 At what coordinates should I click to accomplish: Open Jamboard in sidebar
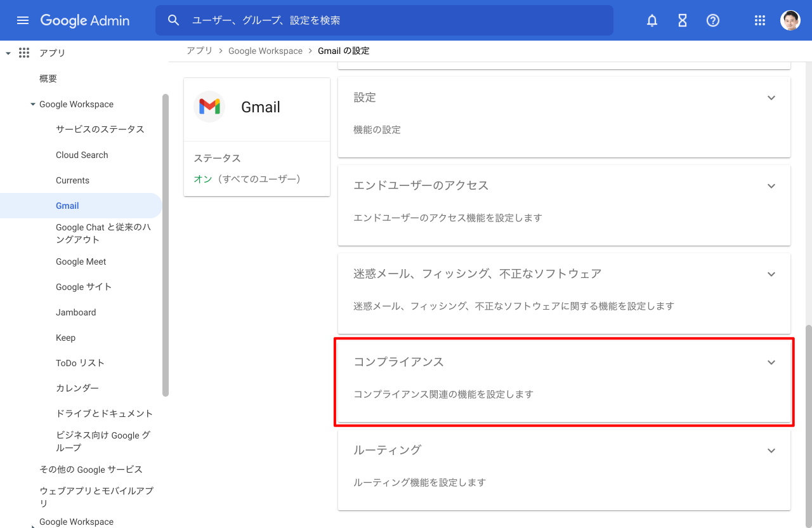point(75,312)
